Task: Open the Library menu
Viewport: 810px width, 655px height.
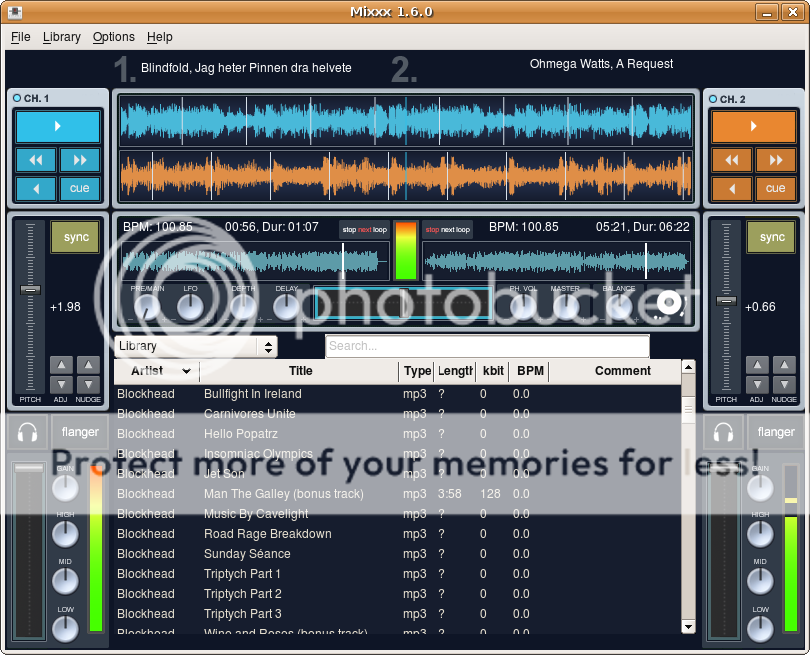Action: (x=62, y=37)
